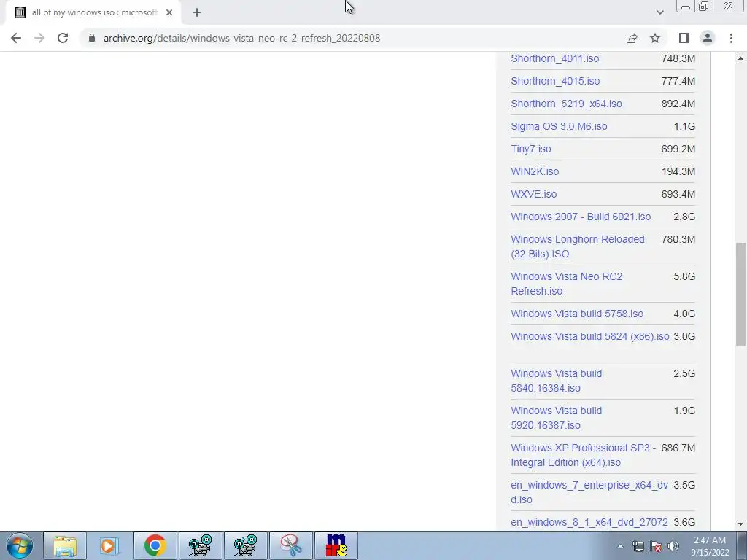Screen dimensions: 747x560
Task: Click the 748.3M file size
Action: click(678, 58)
